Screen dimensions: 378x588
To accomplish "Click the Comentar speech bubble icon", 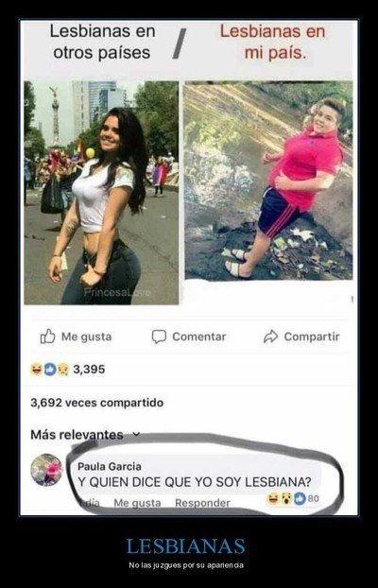I will point(159,337).
